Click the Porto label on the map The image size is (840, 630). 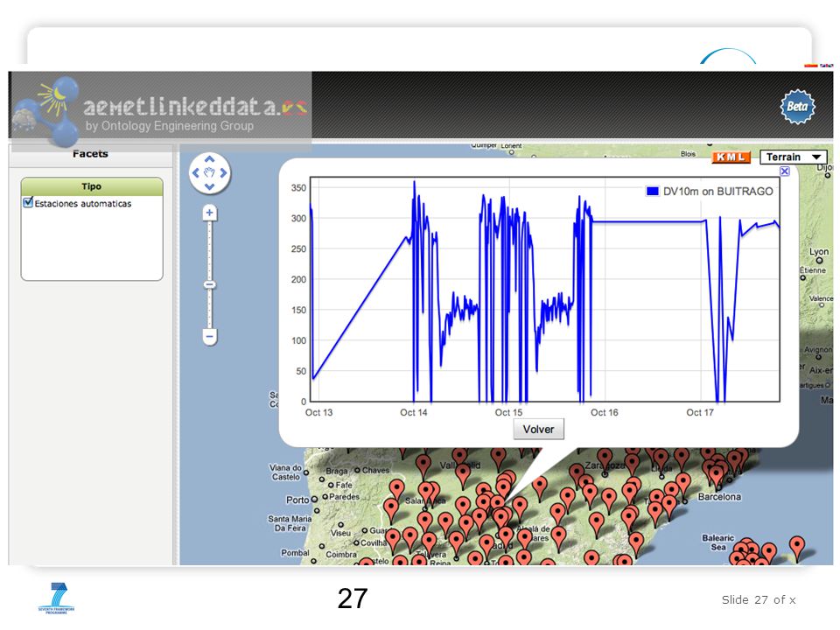pyautogui.click(x=297, y=500)
